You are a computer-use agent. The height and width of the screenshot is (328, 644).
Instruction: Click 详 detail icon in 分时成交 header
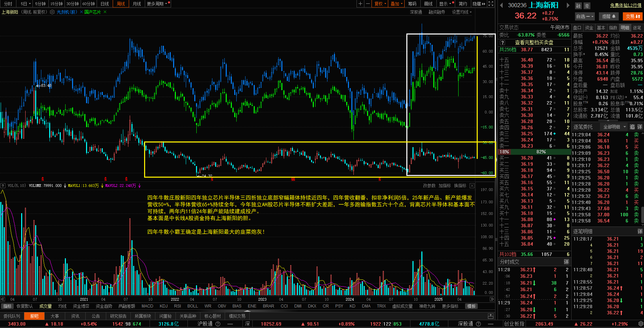coord(566,262)
